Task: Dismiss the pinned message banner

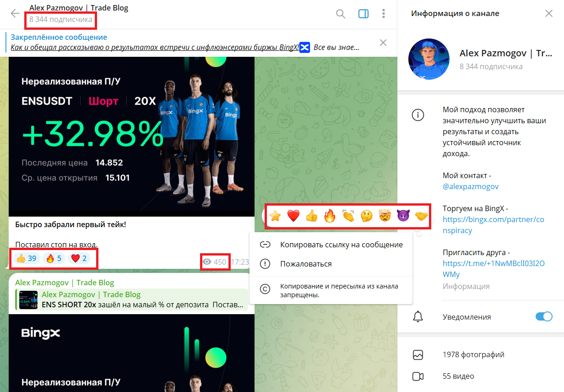Action: click(383, 43)
